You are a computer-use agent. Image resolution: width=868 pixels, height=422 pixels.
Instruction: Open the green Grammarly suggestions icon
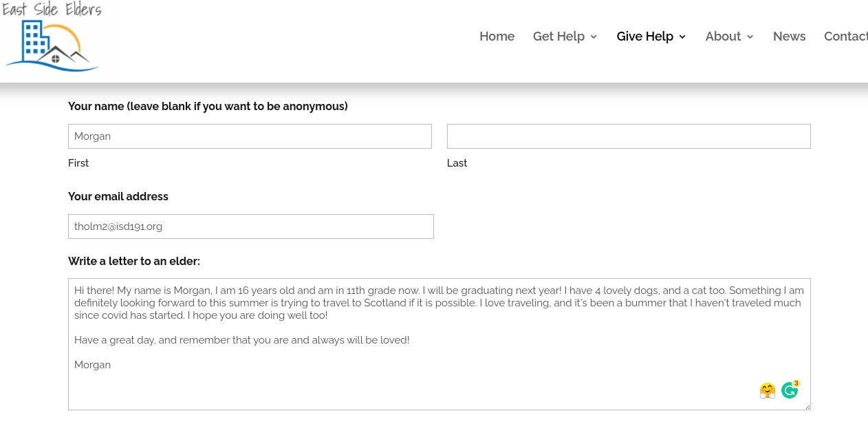790,390
